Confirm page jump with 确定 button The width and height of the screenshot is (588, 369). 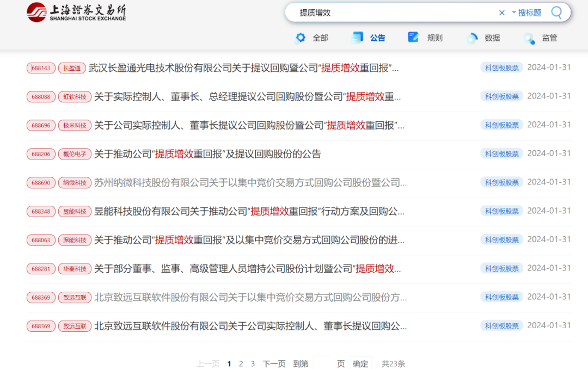tap(360, 364)
